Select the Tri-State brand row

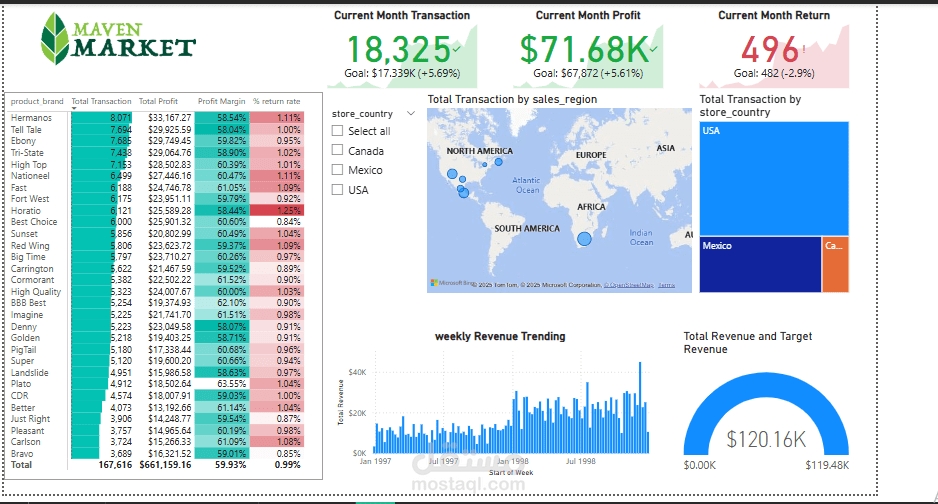[157, 152]
